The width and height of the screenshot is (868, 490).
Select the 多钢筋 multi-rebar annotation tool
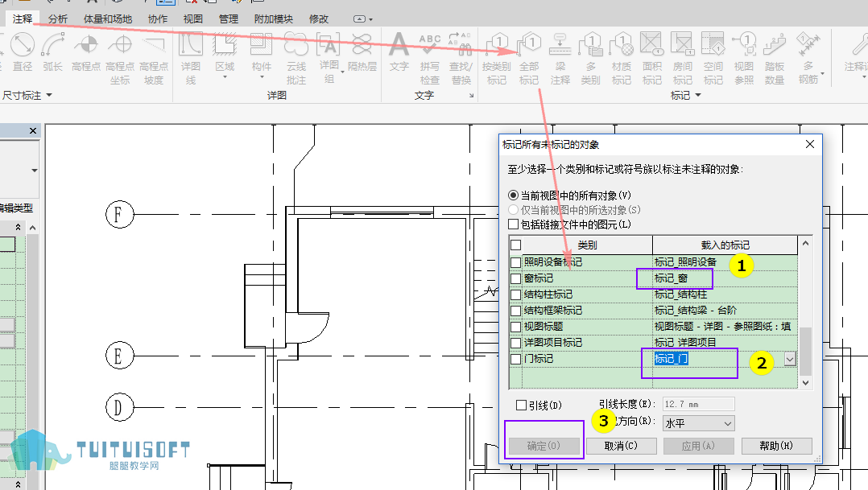click(808, 58)
